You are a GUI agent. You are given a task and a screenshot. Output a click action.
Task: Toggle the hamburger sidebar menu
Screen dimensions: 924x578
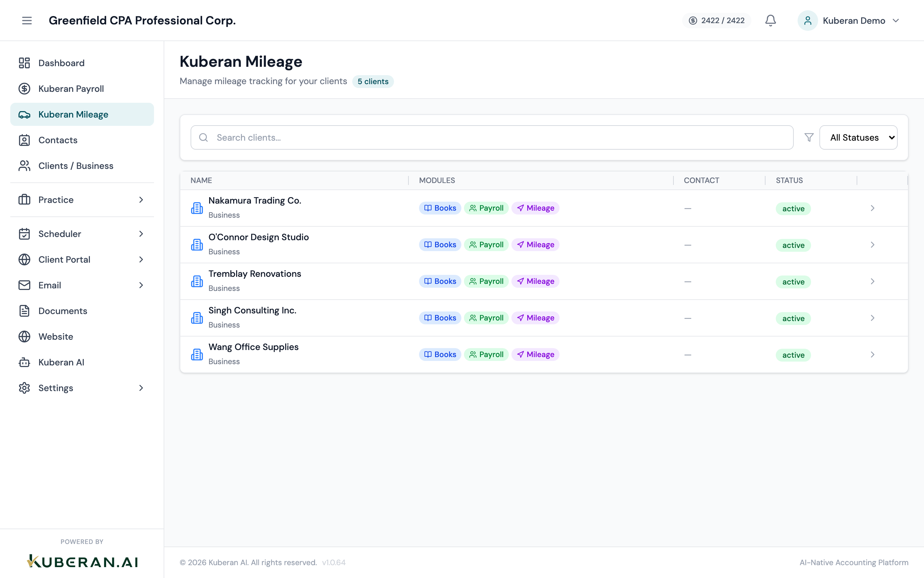click(x=27, y=20)
